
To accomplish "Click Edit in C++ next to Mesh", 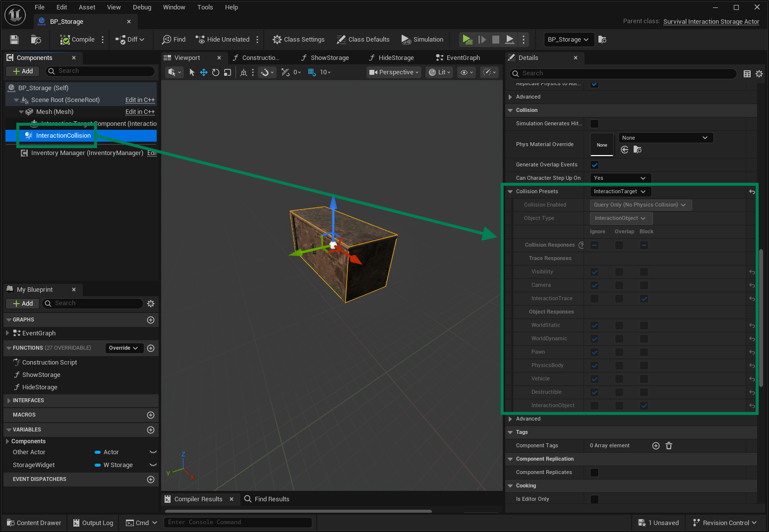I will [x=140, y=111].
